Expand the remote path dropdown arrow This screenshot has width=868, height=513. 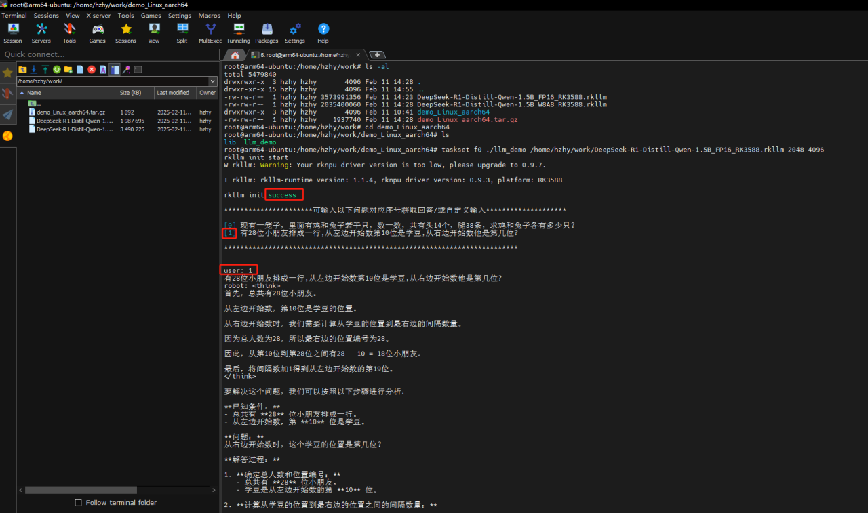[x=213, y=81]
